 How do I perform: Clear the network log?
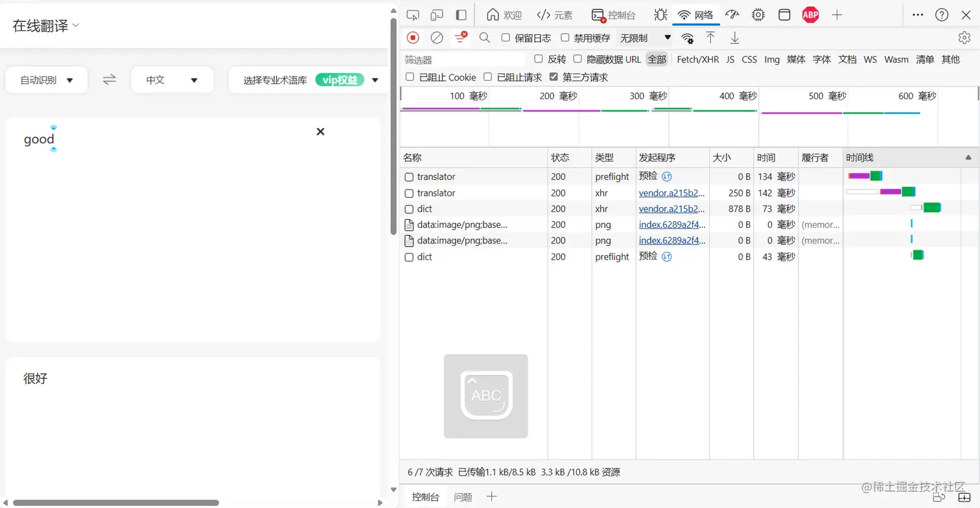click(437, 38)
